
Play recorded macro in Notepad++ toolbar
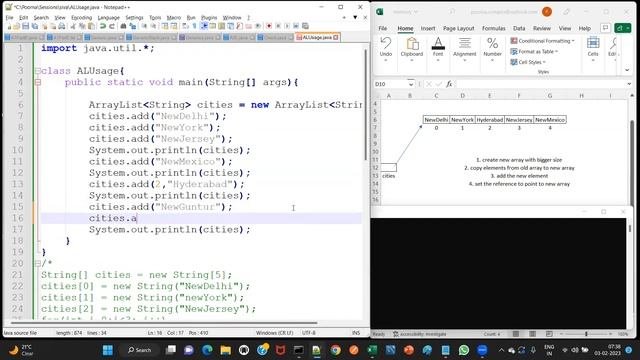(x=287, y=26)
